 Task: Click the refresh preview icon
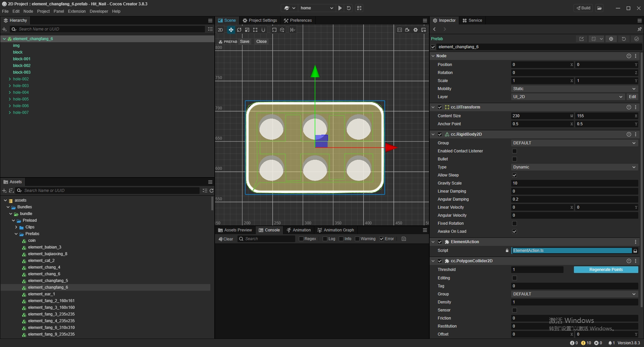pos(349,8)
